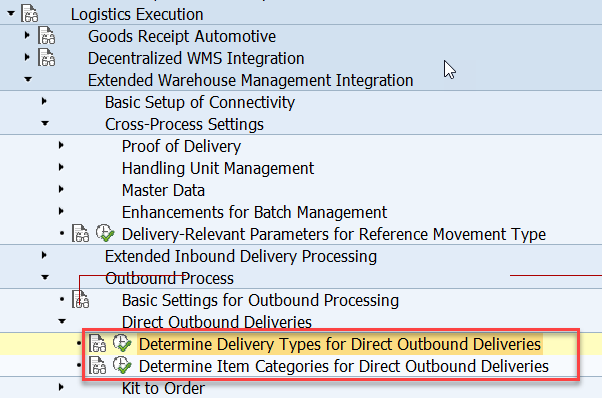This screenshot has width=602, height=398.
Task: Expand Basic Setup of Connectivity node
Action: pyautogui.click(x=44, y=101)
